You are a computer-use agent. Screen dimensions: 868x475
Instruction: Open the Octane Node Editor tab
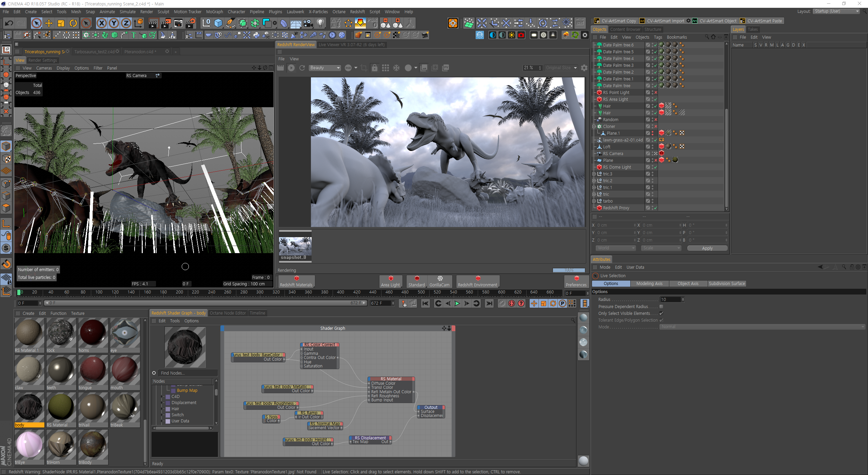pyautogui.click(x=228, y=313)
